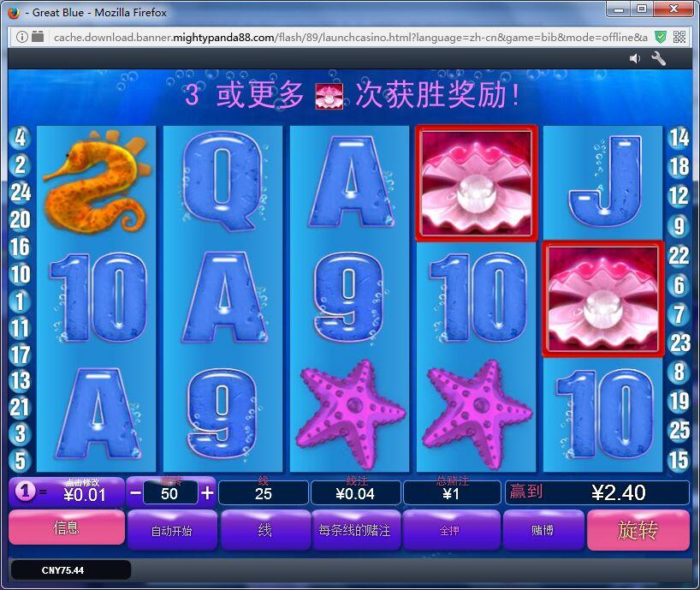The height and width of the screenshot is (590, 700).
Task: Open the QR code icon in address bar
Action: point(679,37)
